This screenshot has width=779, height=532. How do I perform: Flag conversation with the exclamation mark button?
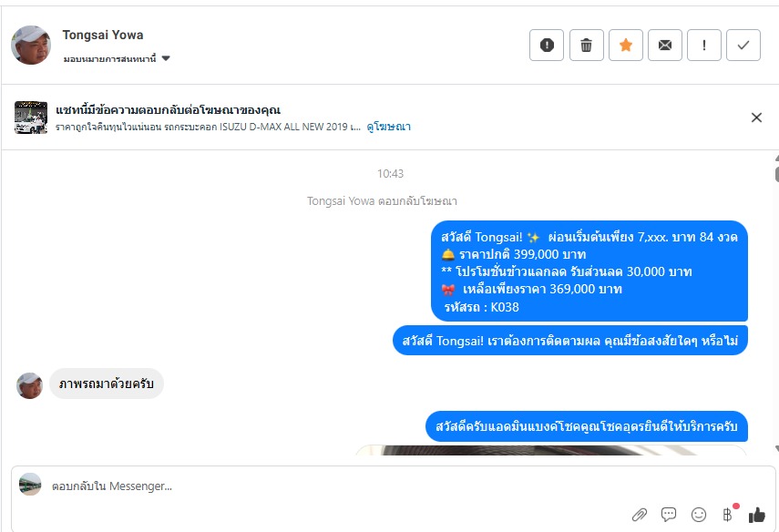(704, 46)
